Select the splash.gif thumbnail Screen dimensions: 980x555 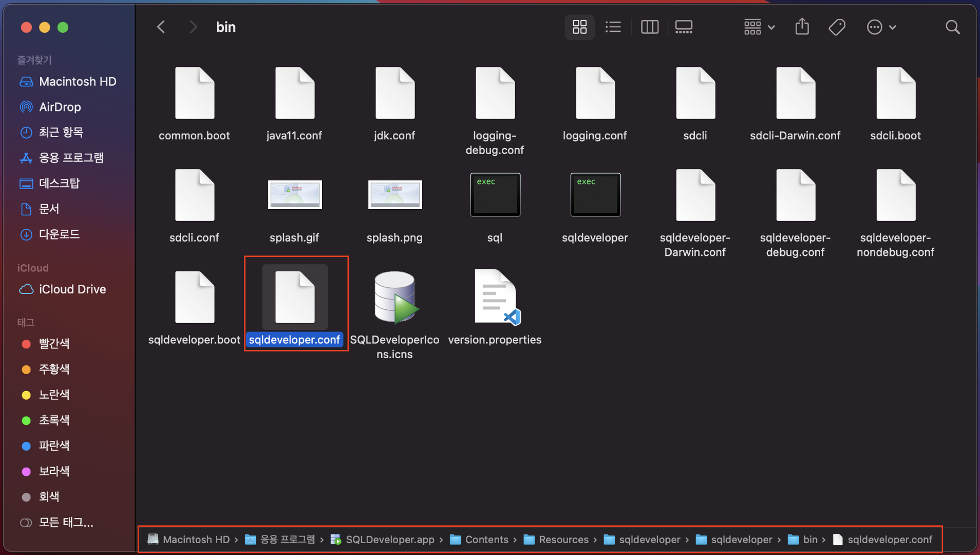coord(294,194)
